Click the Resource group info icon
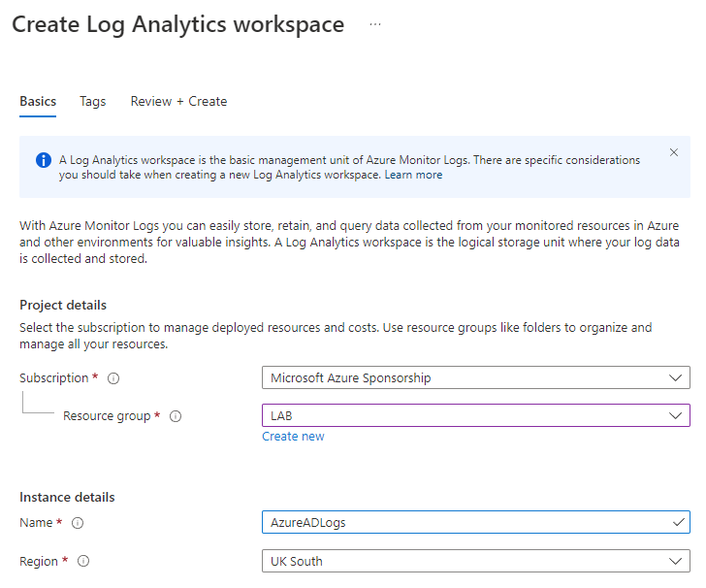This screenshot has height=588, width=706. coord(176,416)
